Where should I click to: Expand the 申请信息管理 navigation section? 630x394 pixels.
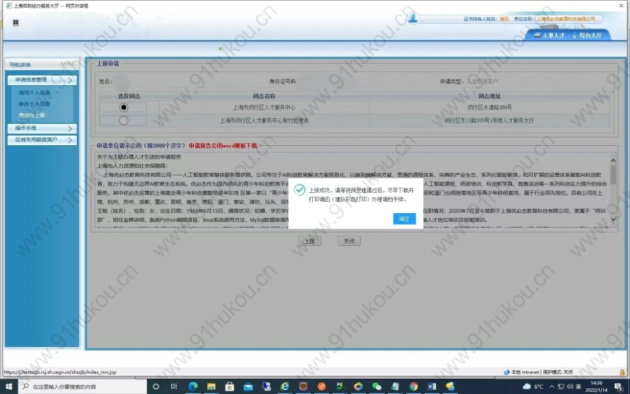[42, 80]
